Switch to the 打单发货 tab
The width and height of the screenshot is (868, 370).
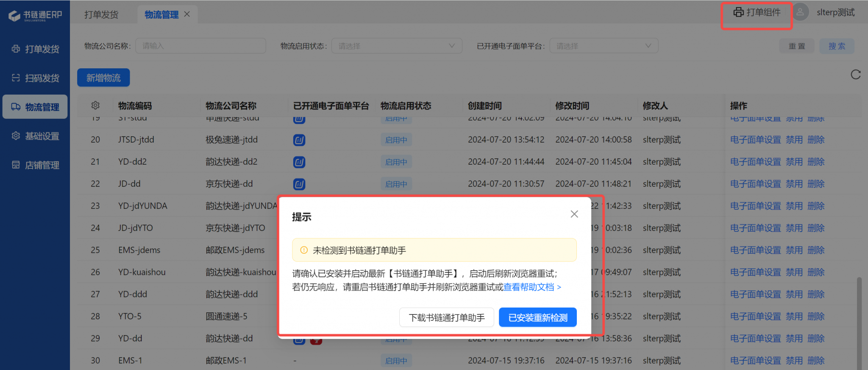pos(101,14)
